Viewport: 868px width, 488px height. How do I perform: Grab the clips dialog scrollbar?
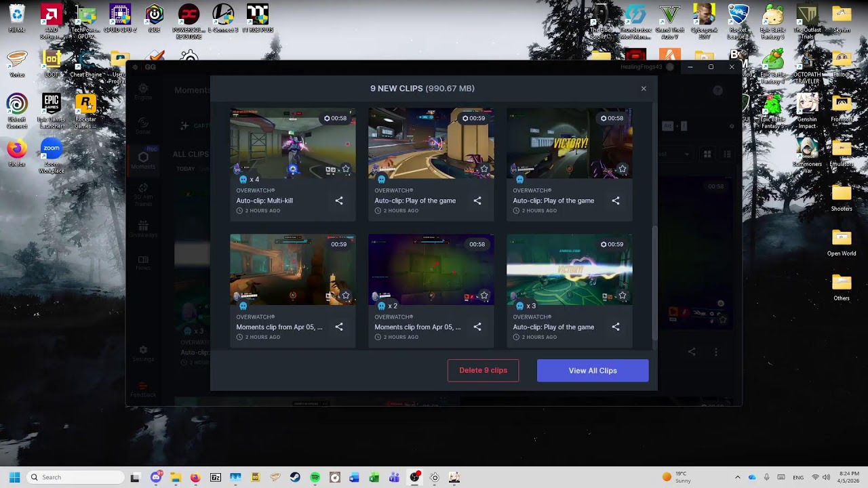[x=654, y=283]
